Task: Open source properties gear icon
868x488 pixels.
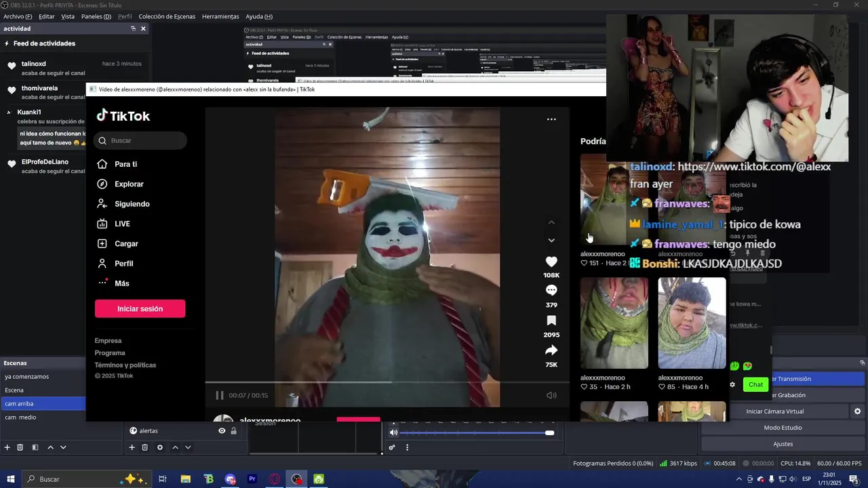Action: [160, 447]
